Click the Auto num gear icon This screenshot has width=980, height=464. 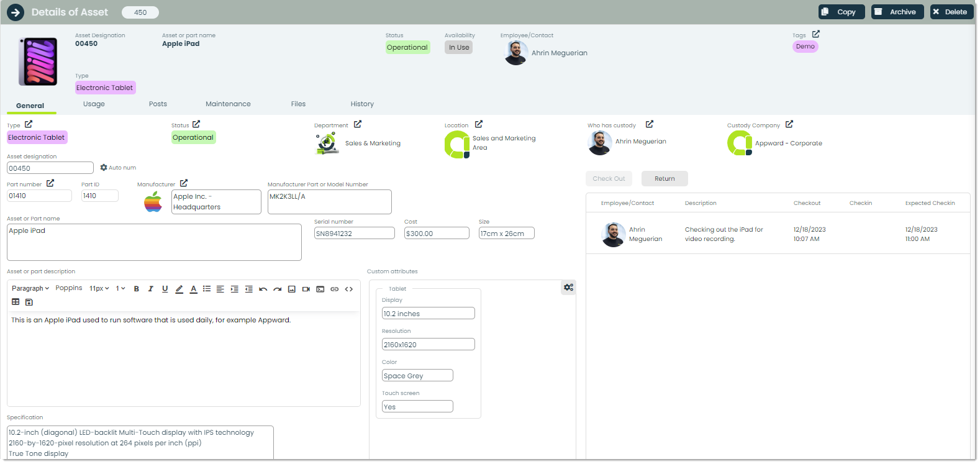coord(104,168)
